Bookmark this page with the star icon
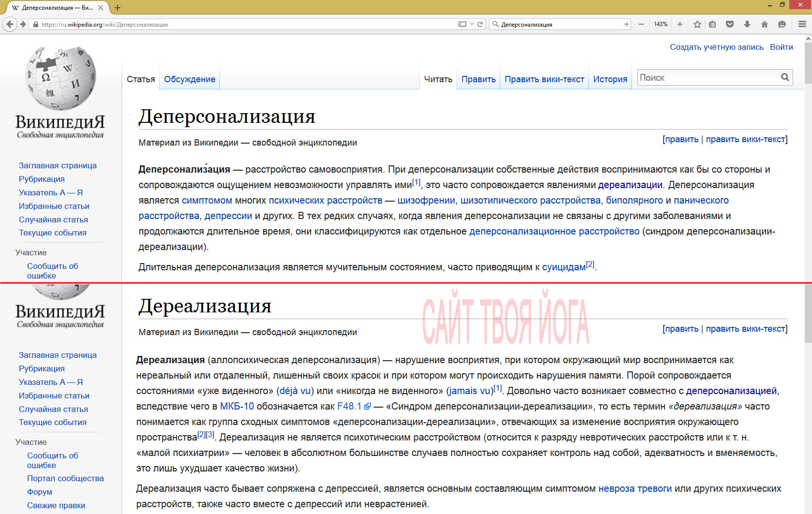The width and height of the screenshot is (812, 514). point(697,24)
